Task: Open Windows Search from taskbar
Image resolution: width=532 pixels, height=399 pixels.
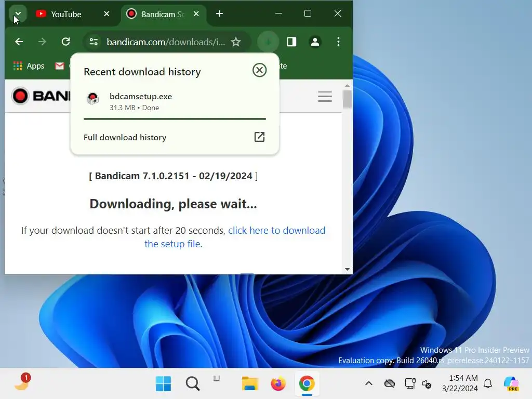Action: [192, 384]
